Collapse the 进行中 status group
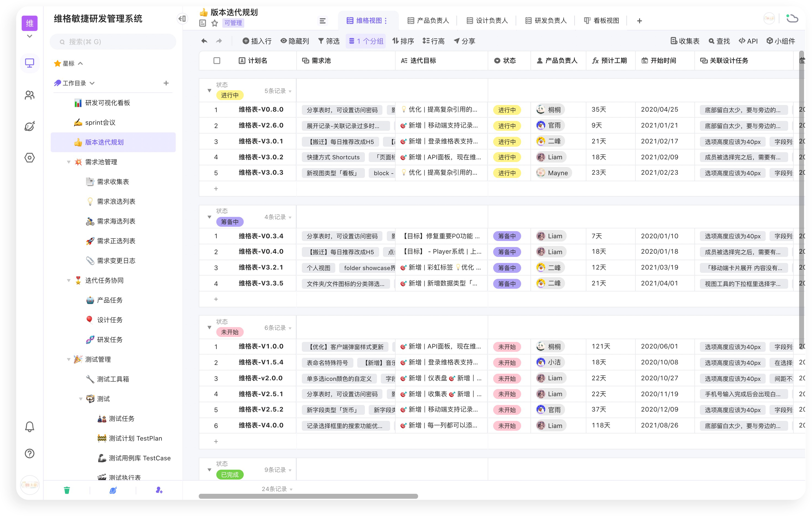Viewport: 812px width, 516px height. point(209,90)
